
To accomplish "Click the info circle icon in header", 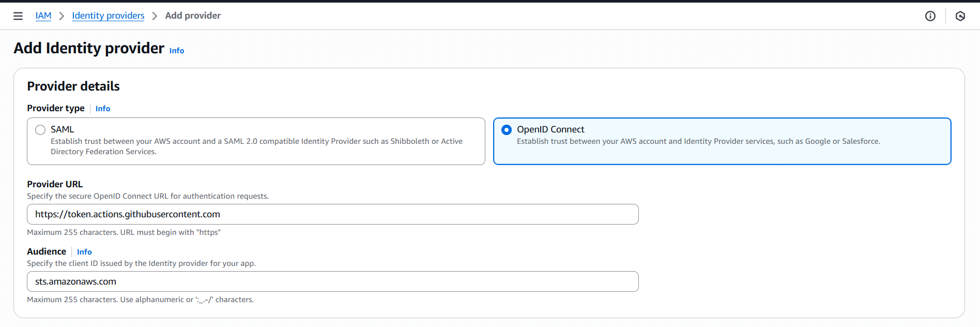I will (x=930, y=16).
